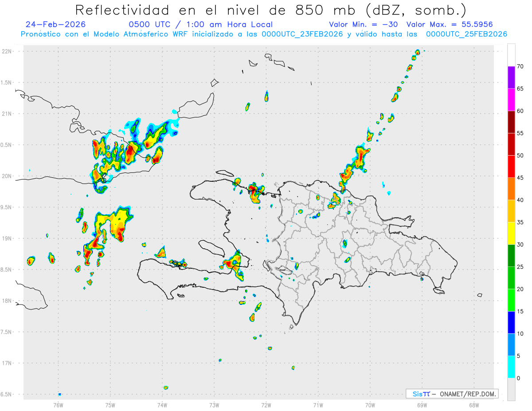532x411 pixels.
Task: Click the '10' colorbar scale value
Action: tap(520, 334)
